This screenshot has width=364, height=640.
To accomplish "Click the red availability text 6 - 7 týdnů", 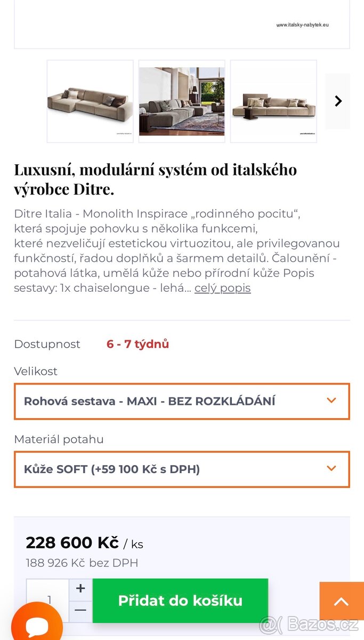I will [x=137, y=344].
